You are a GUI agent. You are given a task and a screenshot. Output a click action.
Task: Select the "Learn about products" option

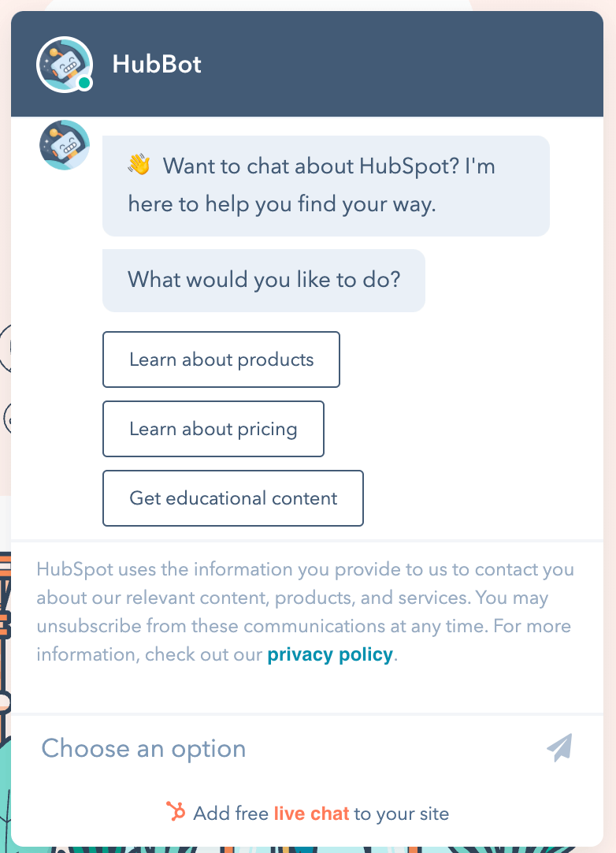[221, 359]
